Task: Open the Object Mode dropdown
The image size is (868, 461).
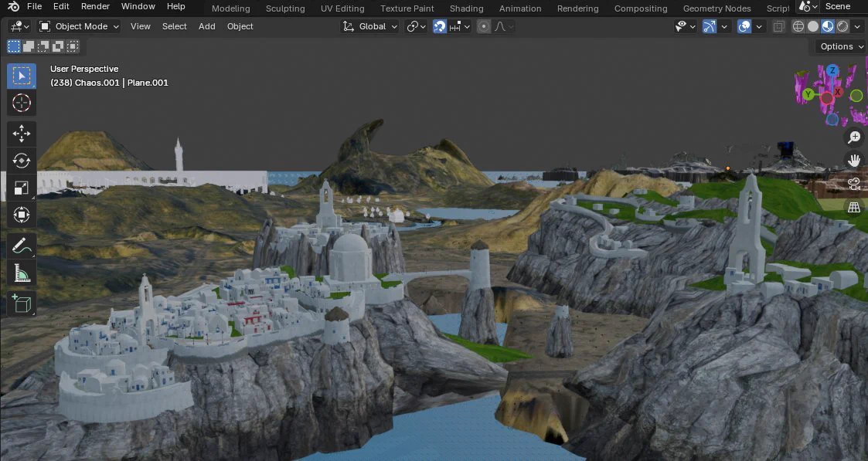Action: (79, 26)
